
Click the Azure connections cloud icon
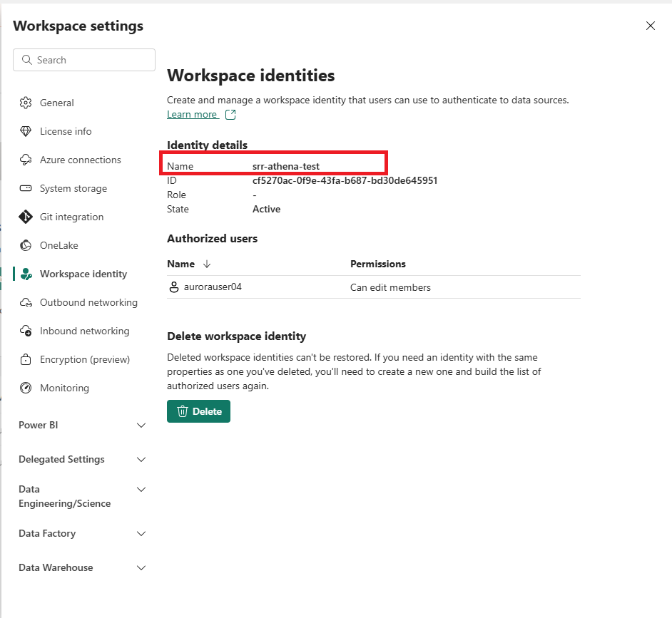point(26,160)
